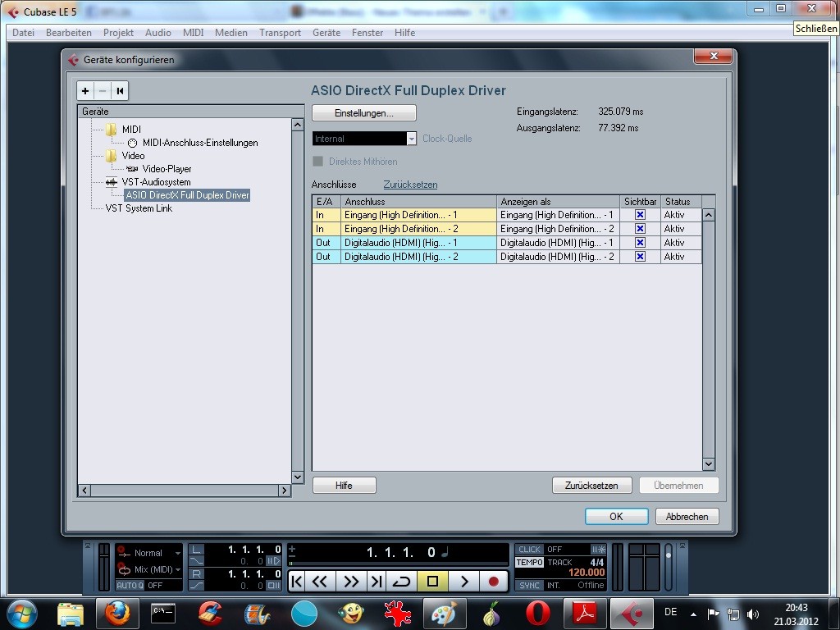
Task: Click the Hilfe button in dialog
Action: (345, 486)
